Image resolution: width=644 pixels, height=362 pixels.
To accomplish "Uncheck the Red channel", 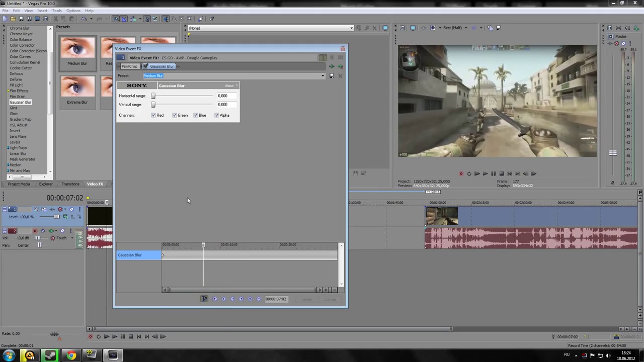I will pos(153,116).
